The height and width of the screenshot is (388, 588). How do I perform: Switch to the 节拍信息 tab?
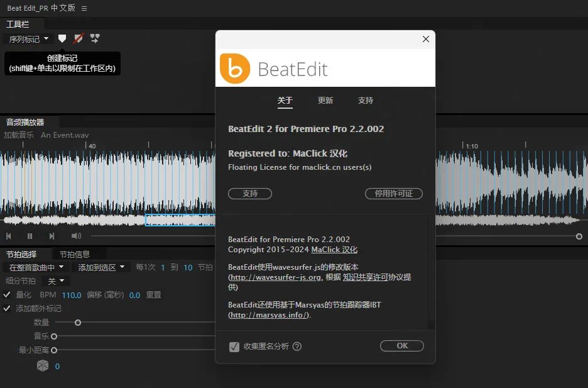coord(75,254)
